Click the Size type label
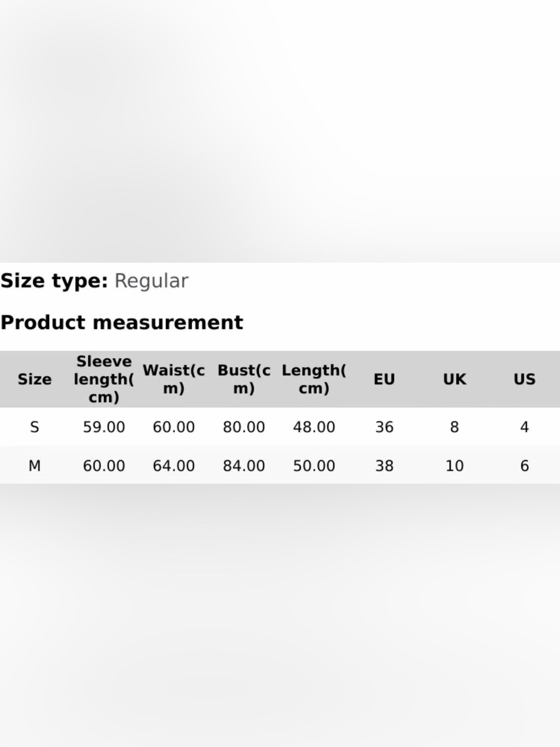560x747 pixels. click(54, 281)
